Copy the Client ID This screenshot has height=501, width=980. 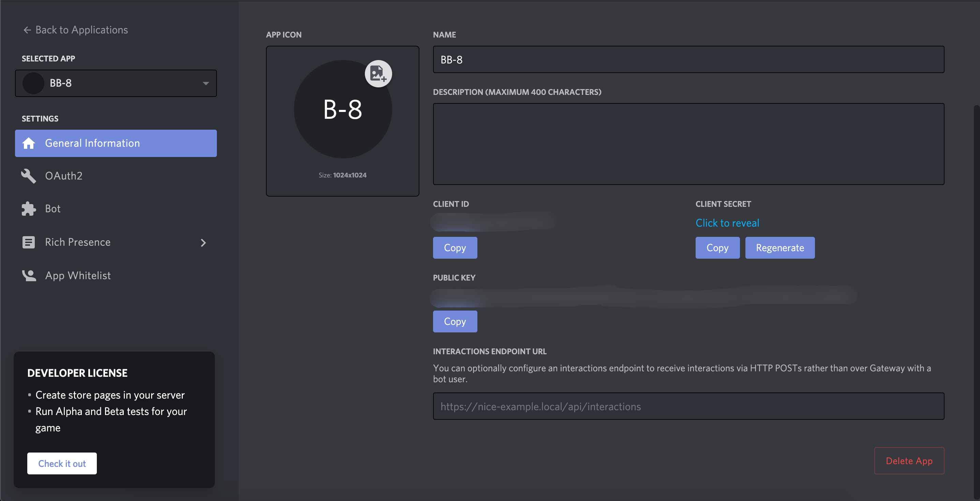[455, 248]
